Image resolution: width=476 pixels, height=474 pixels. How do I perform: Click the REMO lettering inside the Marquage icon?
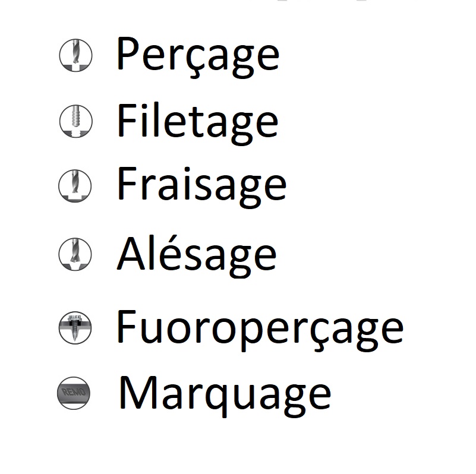[74, 392]
